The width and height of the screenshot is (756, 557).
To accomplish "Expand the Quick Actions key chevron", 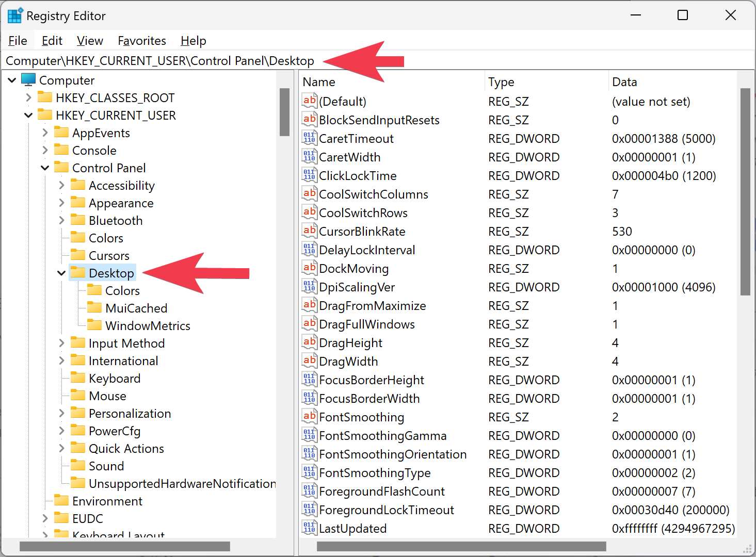I will tap(61, 448).
